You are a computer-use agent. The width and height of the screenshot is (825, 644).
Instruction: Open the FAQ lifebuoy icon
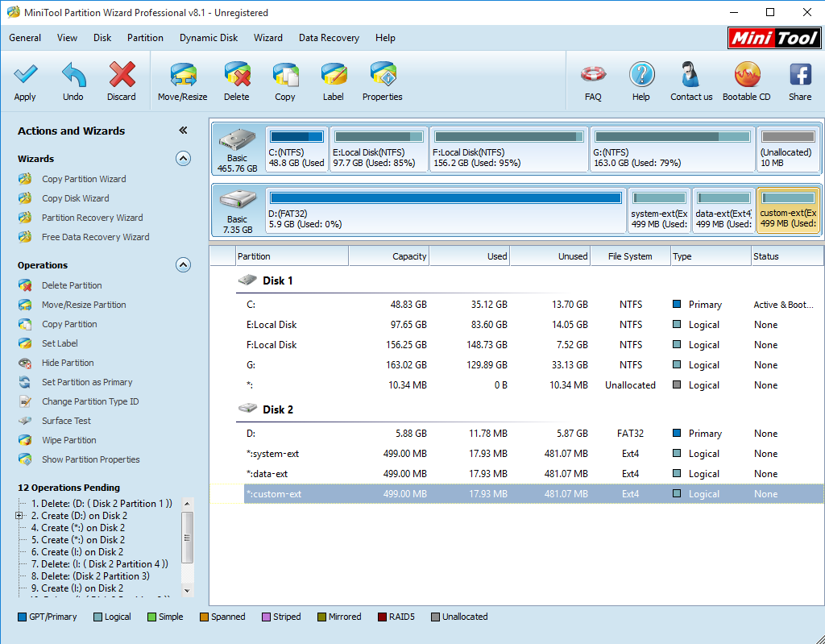593,74
